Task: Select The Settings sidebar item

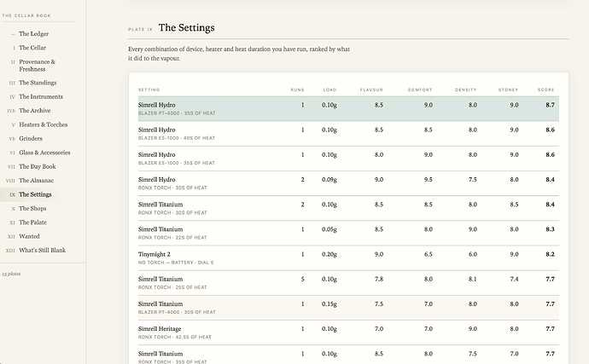Action: 35,194
